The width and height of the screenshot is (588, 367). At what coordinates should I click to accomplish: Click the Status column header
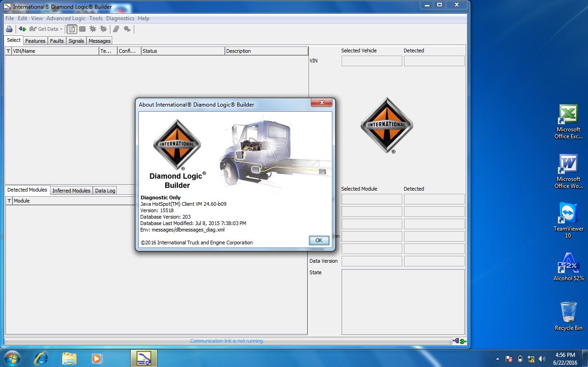point(183,51)
